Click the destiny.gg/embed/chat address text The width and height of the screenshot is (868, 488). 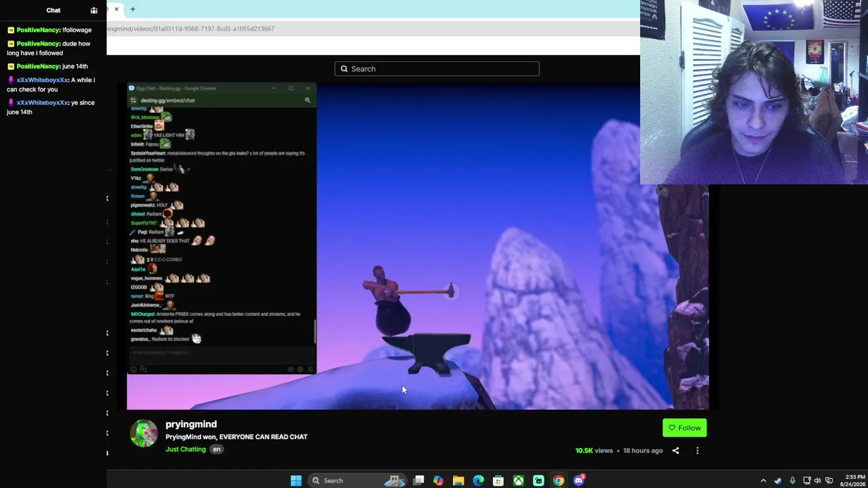167,100
